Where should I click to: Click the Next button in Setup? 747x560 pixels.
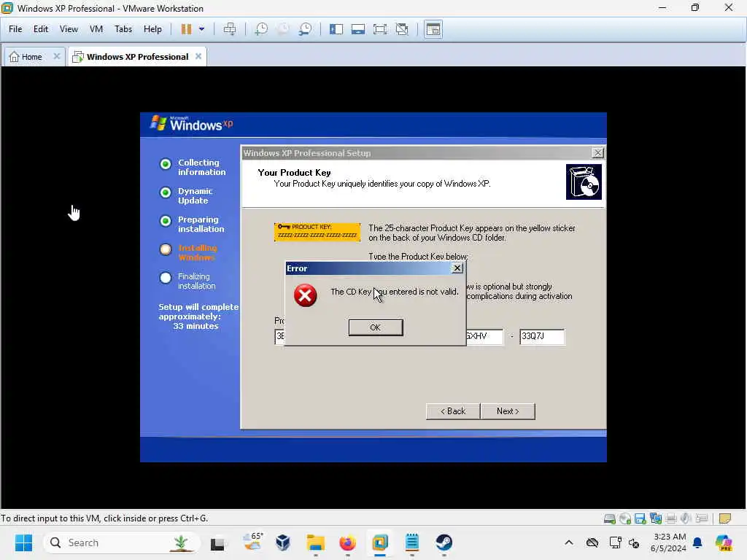click(508, 411)
